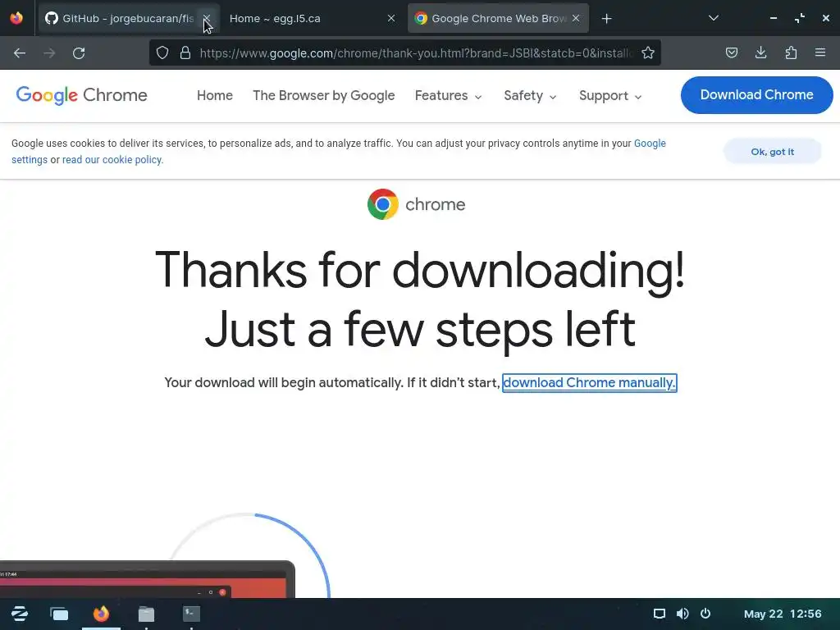
Task: Expand the Safety dropdown menu
Action: (531, 95)
